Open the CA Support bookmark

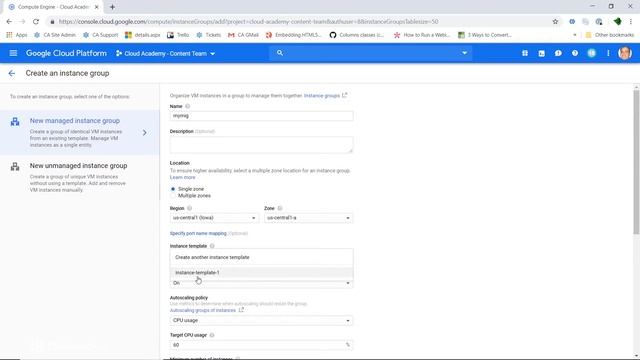coord(100,35)
